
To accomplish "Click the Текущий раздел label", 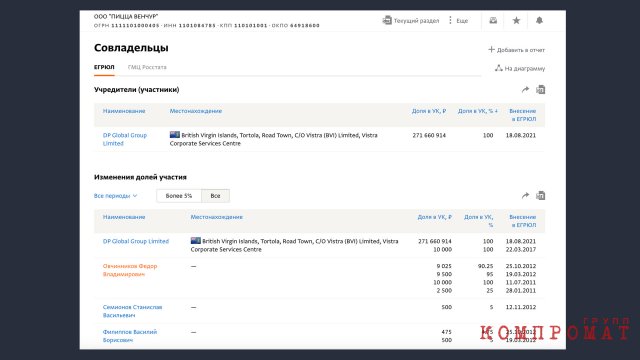I will 416,20.
